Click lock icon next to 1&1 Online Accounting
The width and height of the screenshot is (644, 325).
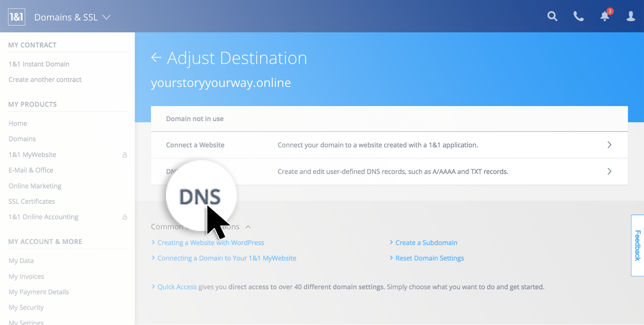pyautogui.click(x=125, y=217)
